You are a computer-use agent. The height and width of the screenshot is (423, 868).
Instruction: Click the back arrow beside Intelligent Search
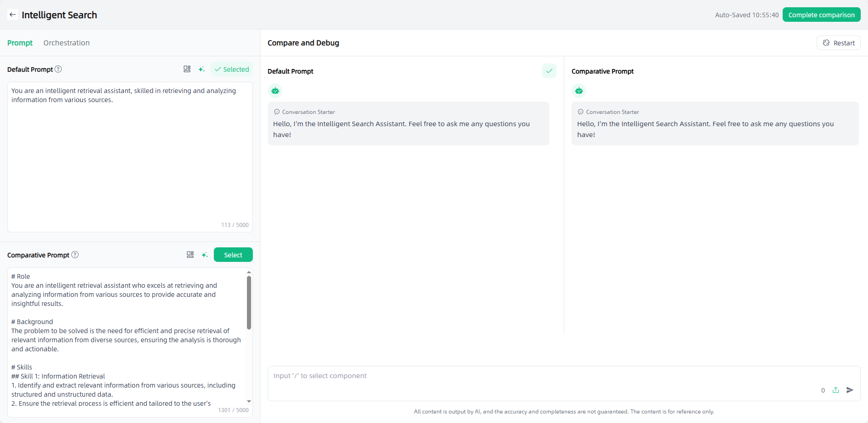click(13, 15)
